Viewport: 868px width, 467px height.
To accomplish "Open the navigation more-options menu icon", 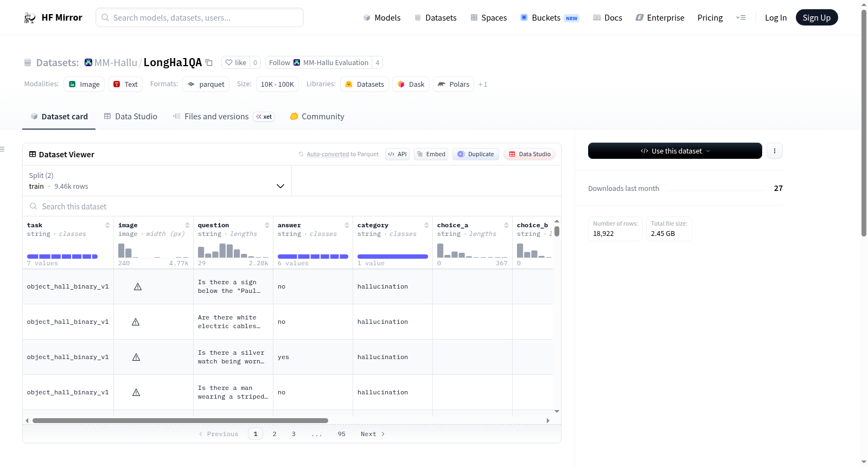I will (x=741, y=17).
